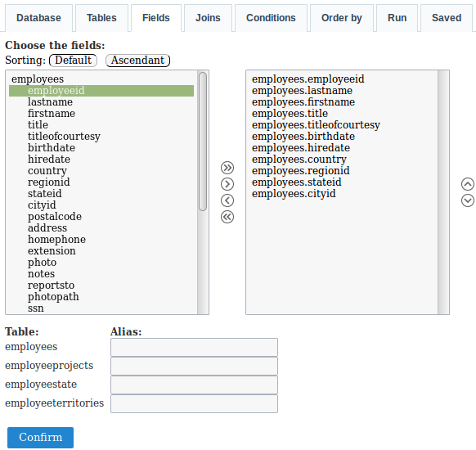Select ssn in the available fields list
The width and height of the screenshot is (476, 450).
101,308
